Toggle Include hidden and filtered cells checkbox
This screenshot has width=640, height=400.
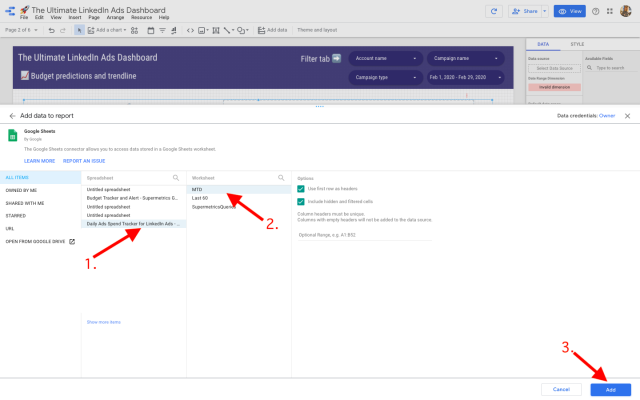tap(301, 201)
